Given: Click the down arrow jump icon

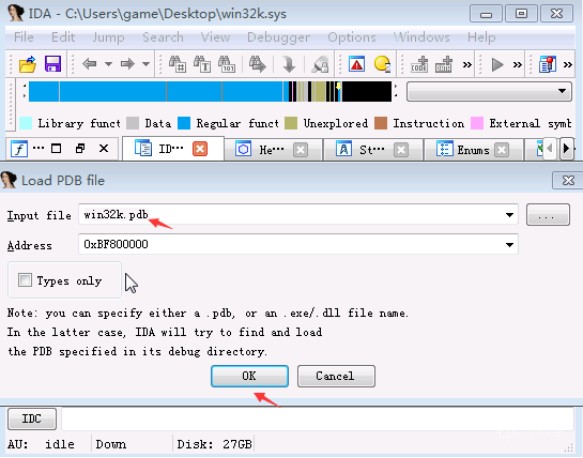Looking at the screenshot, I should [289, 64].
